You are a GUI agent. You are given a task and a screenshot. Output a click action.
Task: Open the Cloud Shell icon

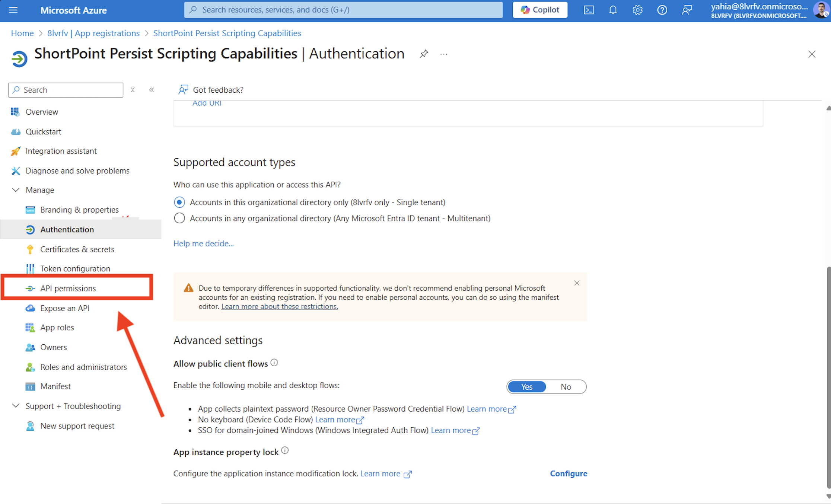click(589, 10)
